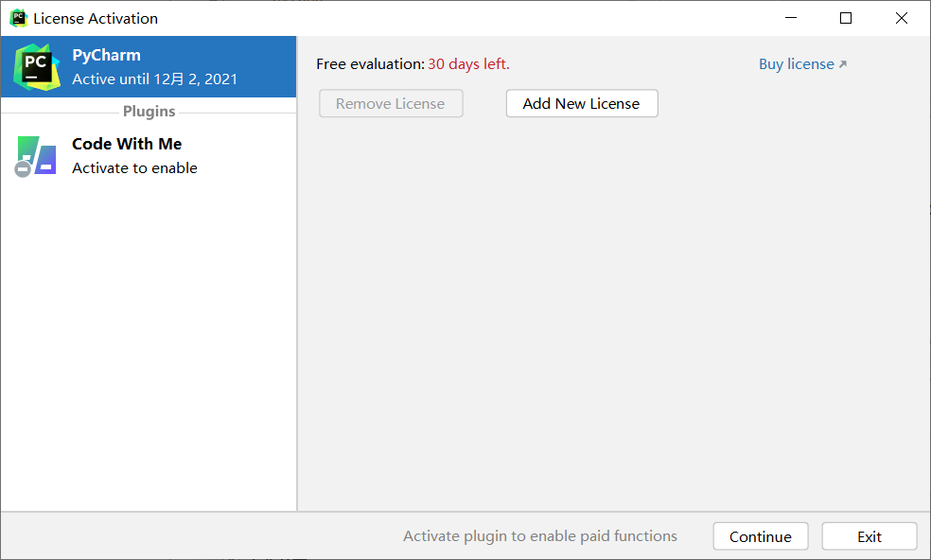
Task: Click the Code With Me plugin icon
Action: (x=36, y=155)
